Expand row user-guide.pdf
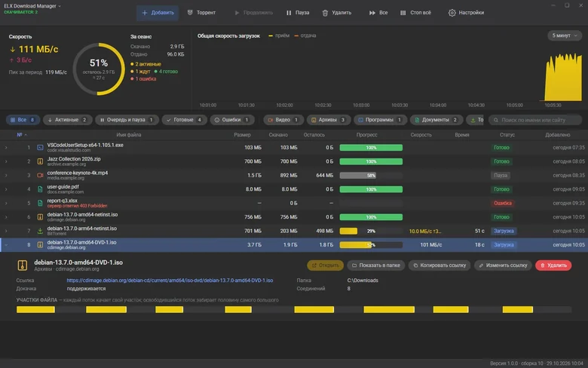Screen dimensions: 588x368 6,189
